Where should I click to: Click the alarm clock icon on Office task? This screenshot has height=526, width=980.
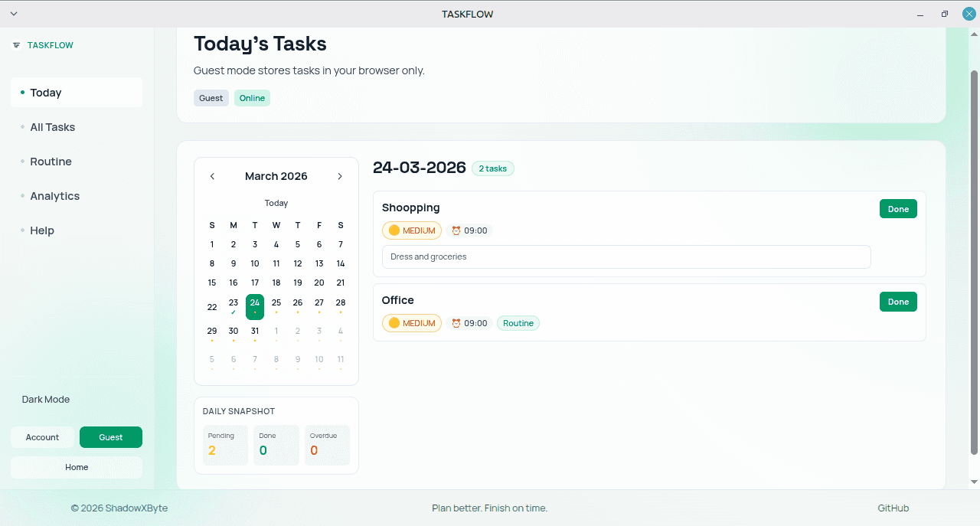point(456,323)
